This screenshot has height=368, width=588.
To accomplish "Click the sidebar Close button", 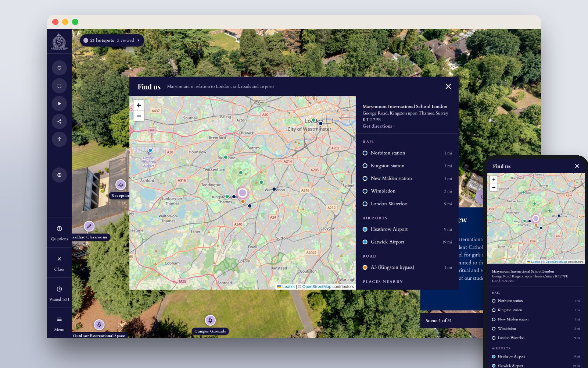I will tap(59, 263).
